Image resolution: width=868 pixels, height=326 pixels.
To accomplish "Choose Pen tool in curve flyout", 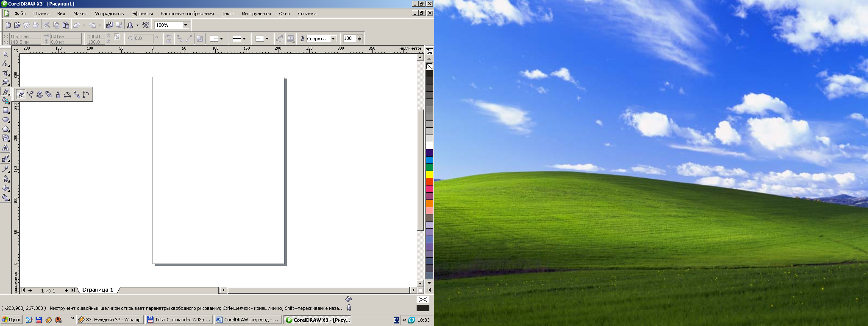I will 49,94.
